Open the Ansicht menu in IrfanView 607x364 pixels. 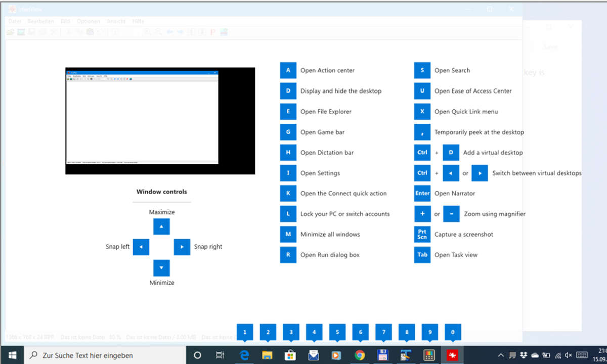click(116, 21)
